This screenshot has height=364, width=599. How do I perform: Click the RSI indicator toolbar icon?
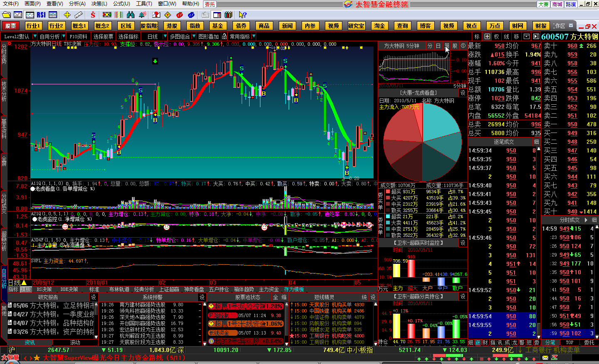point(41,15)
